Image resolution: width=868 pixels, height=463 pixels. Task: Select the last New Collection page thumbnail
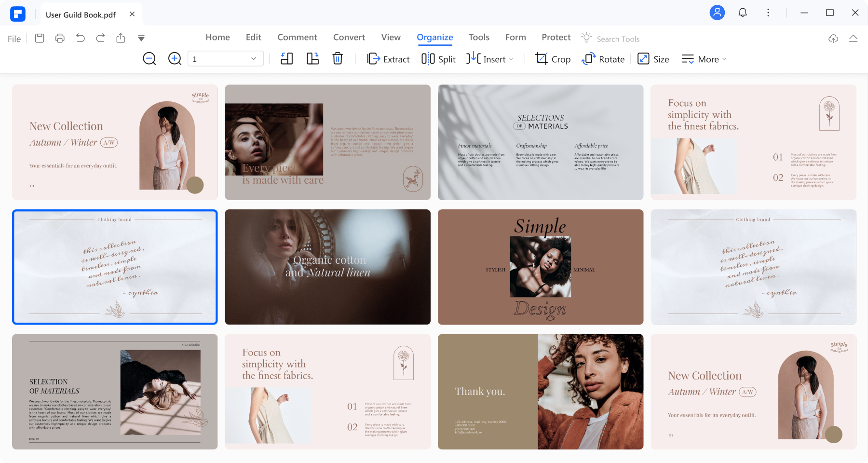[753, 392]
